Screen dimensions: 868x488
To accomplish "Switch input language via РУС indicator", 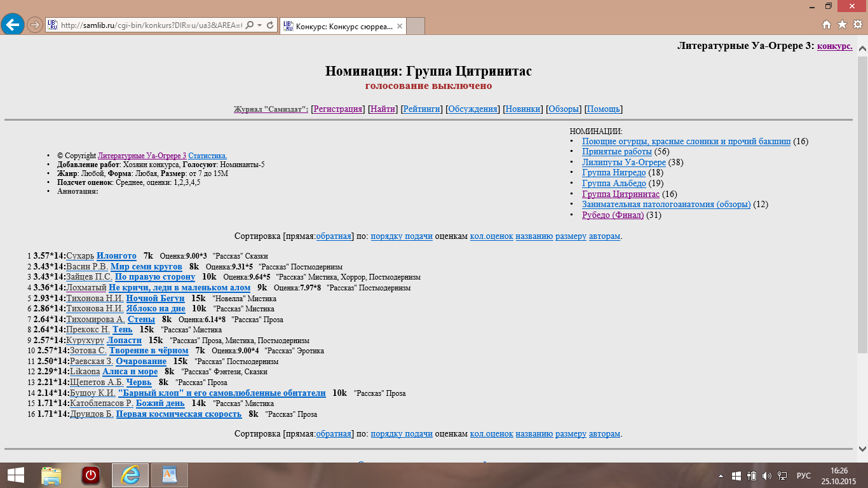I will 803,476.
